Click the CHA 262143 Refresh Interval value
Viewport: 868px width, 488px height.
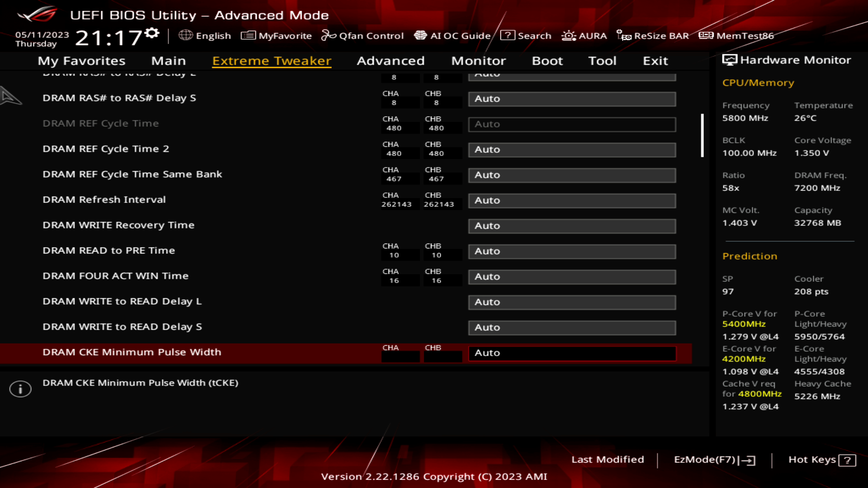pos(396,204)
